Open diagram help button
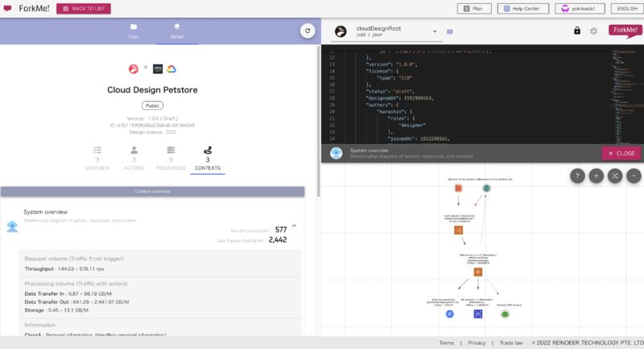This screenshot has width=644, height=349. click(x=577, y=176)
